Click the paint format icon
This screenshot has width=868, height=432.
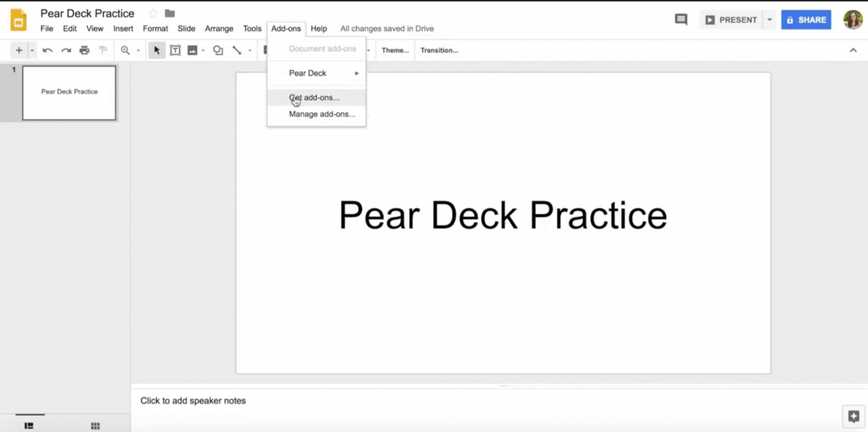103,50
